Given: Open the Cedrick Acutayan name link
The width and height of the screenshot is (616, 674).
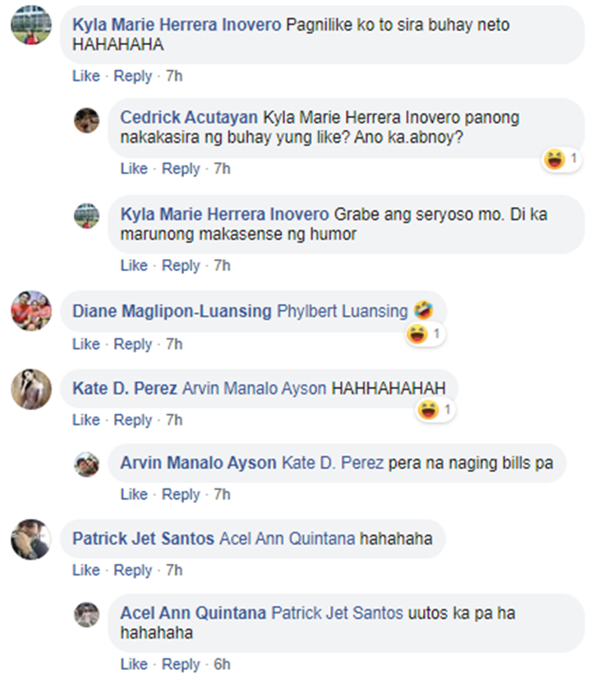Looking at the screenshot, I should [x=189, y=118].
